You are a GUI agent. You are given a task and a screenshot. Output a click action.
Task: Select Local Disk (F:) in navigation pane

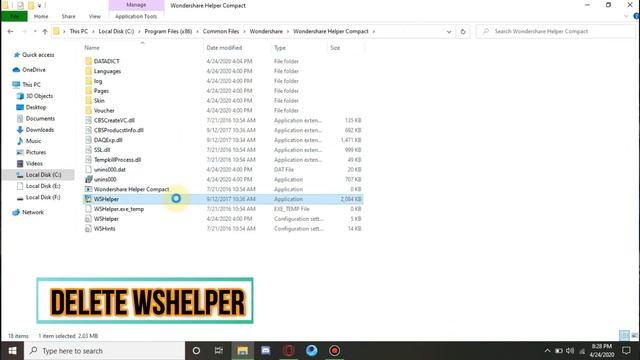point(43,197)
